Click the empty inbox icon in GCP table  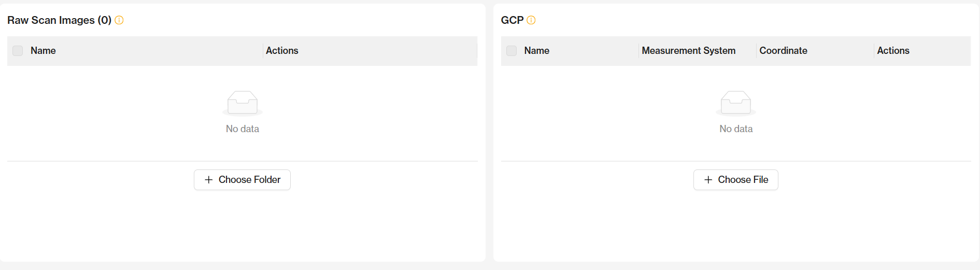tap(736, 103)
